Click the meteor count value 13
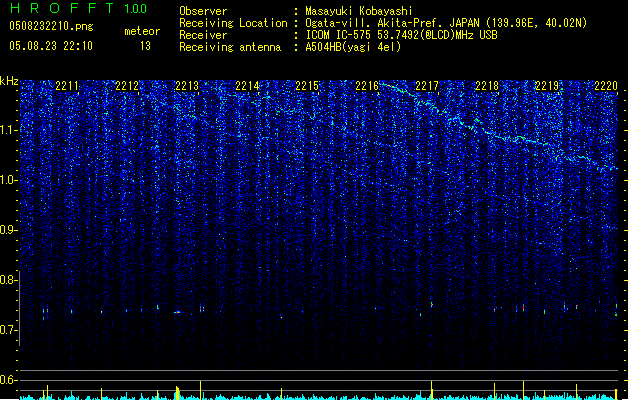Viewport: 629px width, 400px height. pyautogui.click(x=145, y=46)
